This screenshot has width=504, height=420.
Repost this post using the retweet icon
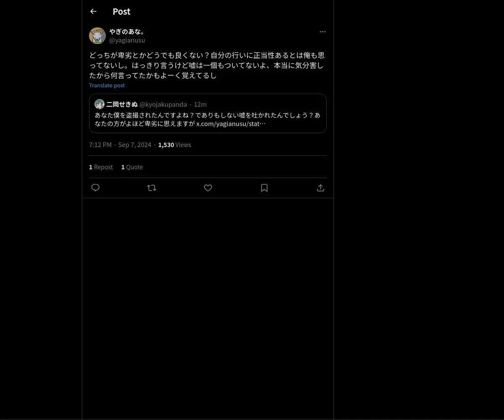pyautogui.click(x=152, y=188)
